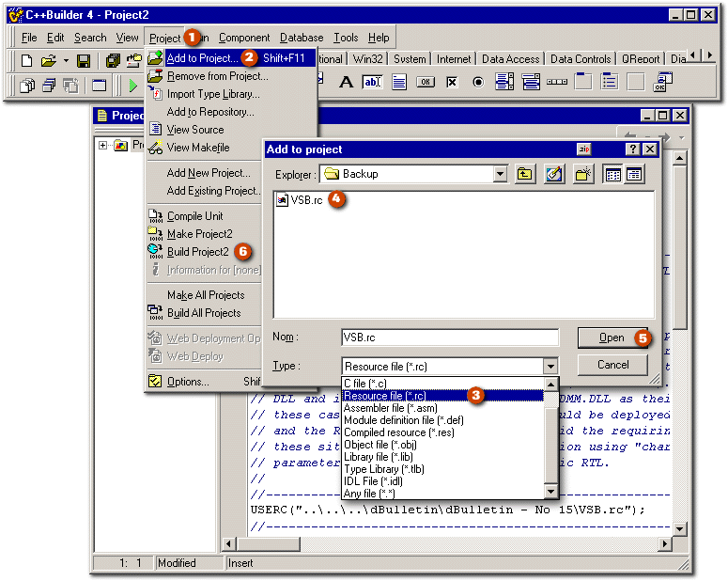Click the Up One Level folder icon
The image size is (728, 581).
525,174
